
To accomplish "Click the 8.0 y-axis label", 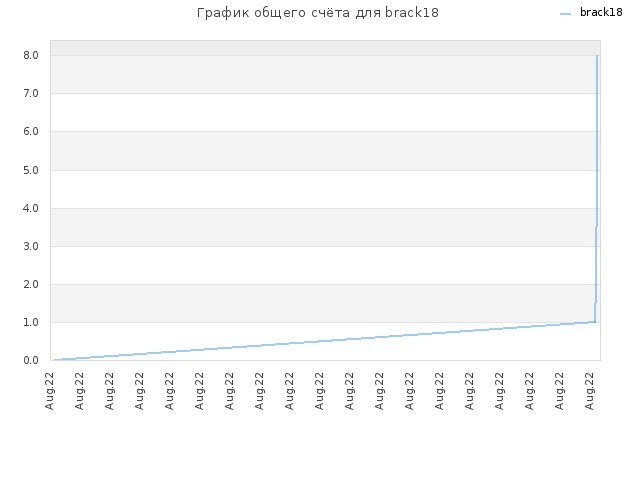I will 31,55.
